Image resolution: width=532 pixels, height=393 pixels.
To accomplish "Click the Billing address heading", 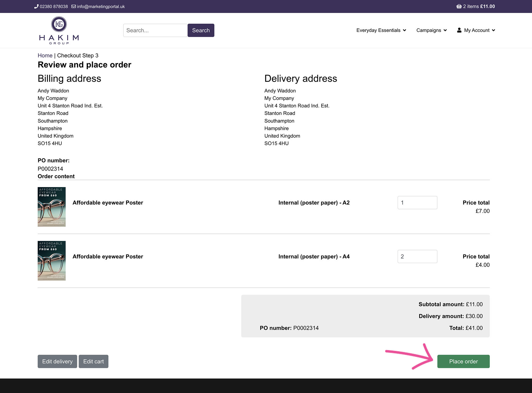I will coord(69,78).
